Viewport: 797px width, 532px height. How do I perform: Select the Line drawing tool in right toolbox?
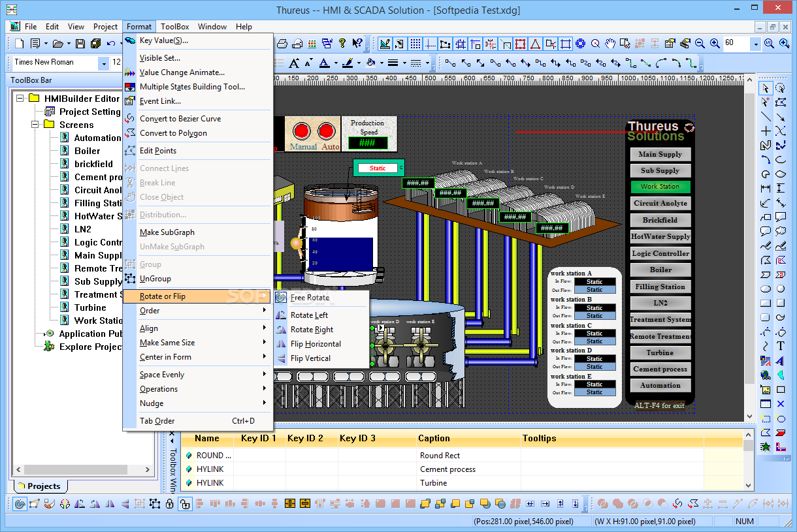766,117
